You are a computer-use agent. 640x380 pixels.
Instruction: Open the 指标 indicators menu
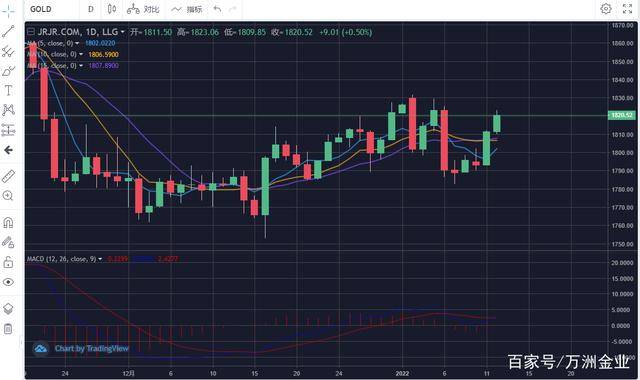click(187, 9)
